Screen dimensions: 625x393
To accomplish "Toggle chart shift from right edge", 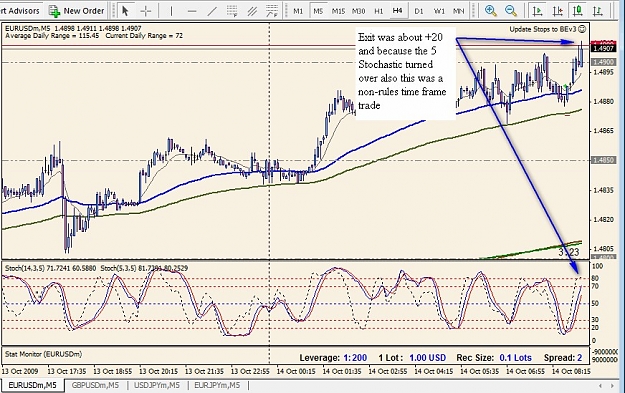I will (558, 11).
